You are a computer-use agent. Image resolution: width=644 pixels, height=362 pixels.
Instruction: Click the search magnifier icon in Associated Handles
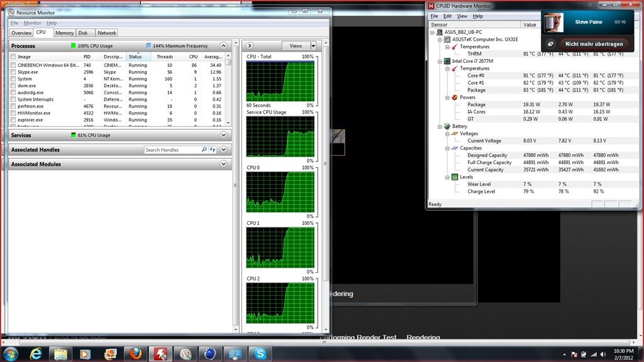204,150
